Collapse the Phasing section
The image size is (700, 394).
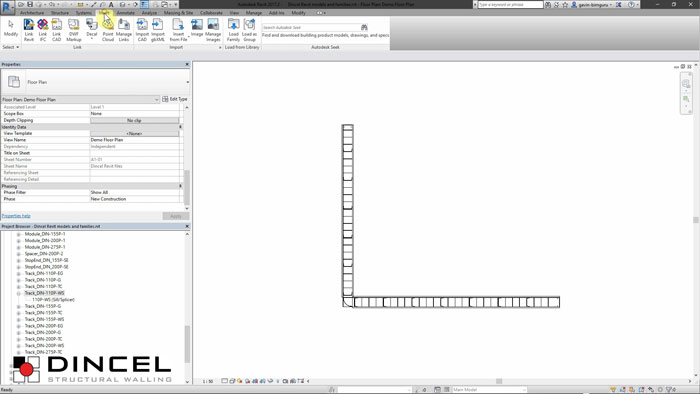180,186
